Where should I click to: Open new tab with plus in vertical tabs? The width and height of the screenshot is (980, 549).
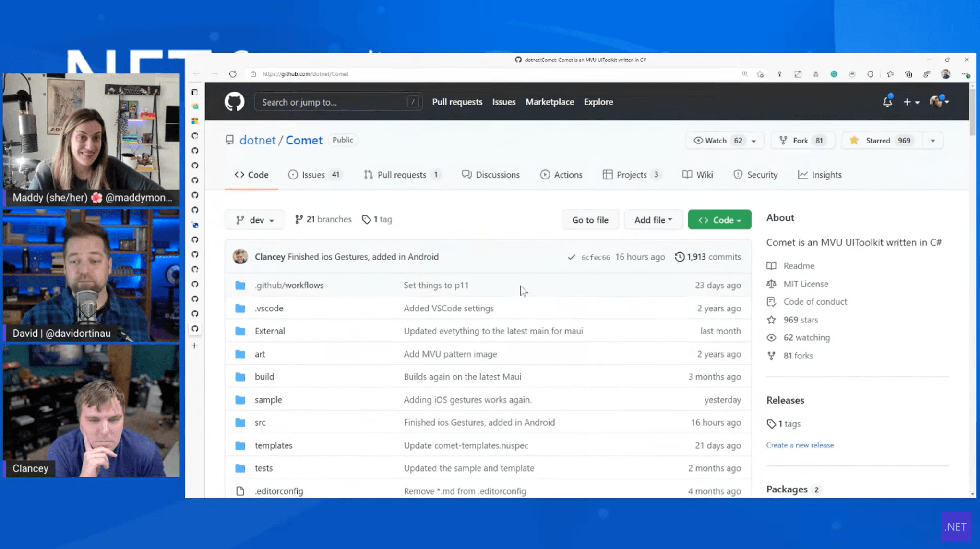[194, 346]
